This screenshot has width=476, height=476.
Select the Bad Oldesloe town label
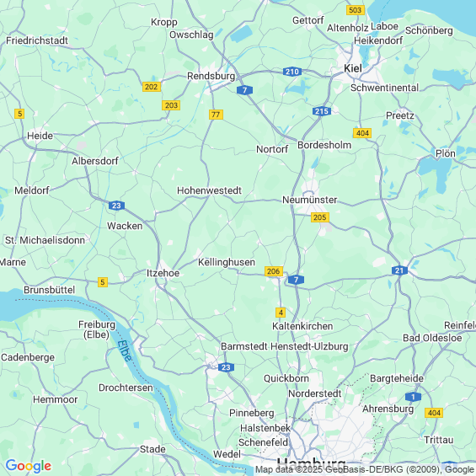pyautogui.click(x=432, y=338)
